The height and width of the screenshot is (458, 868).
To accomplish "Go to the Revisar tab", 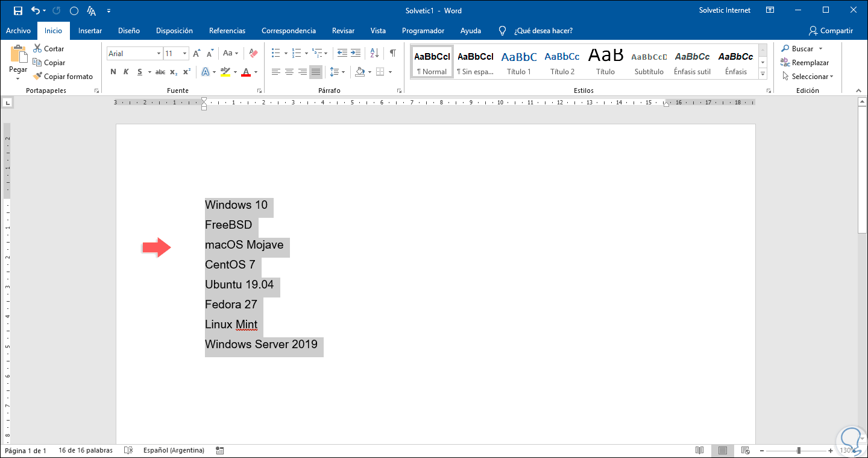I will [x=343, y=31].
